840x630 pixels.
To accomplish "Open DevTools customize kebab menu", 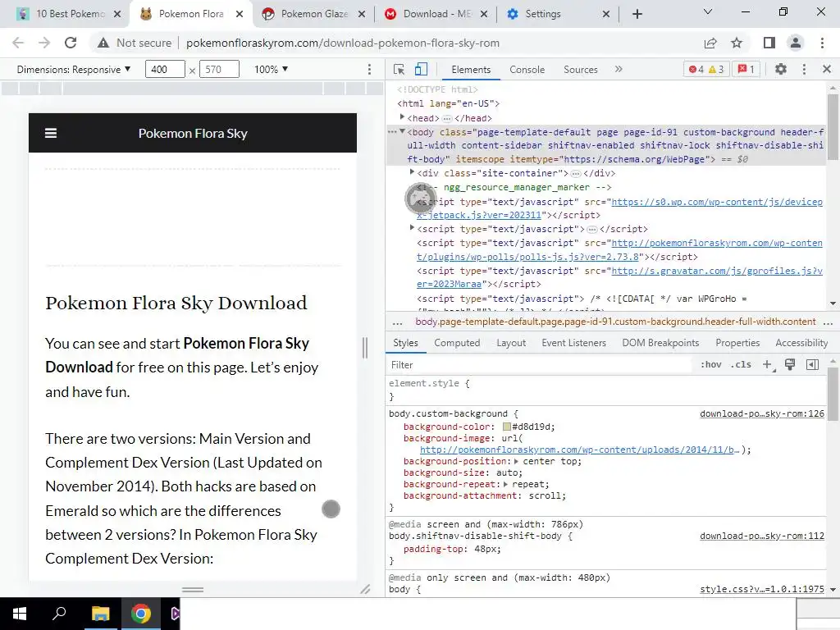I will point(804,69).
